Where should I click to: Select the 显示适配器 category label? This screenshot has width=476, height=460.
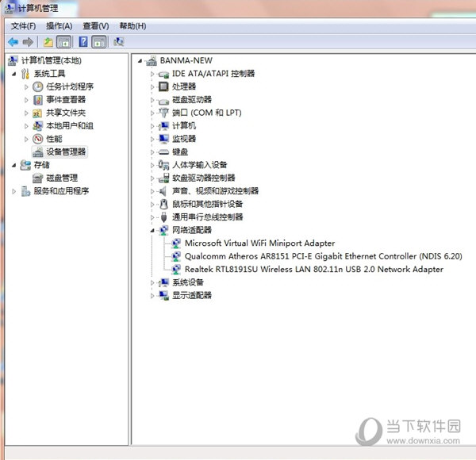tap(192, 296)
